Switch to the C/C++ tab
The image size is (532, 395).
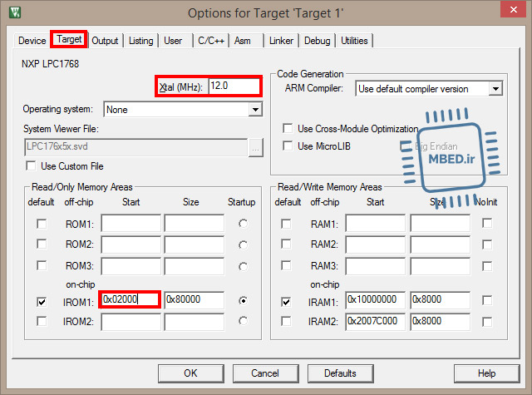(x=211, y=41)
